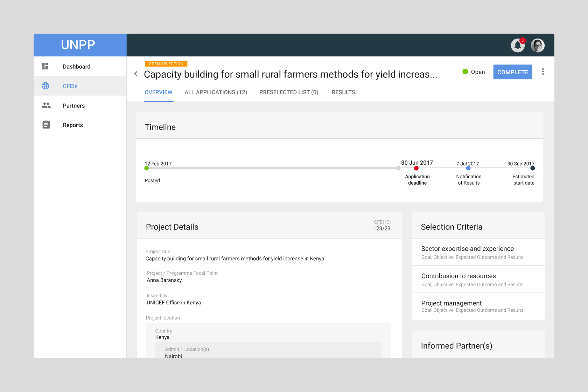588x392 pixels.
Task: Click the CFEI ID value '123/23'
Action: pos(382,228)
